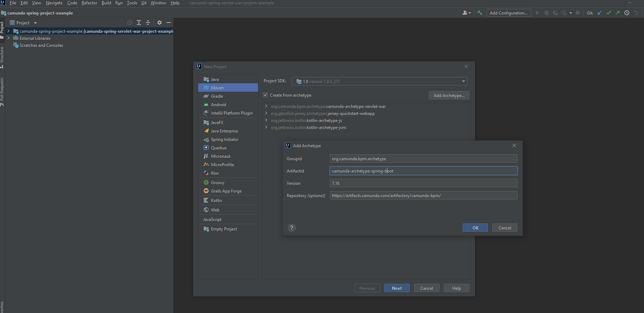This screenshot has height=313, width=644.
Task: Open the Git menu
Action: pyautogui.click(x=143, y=2)
